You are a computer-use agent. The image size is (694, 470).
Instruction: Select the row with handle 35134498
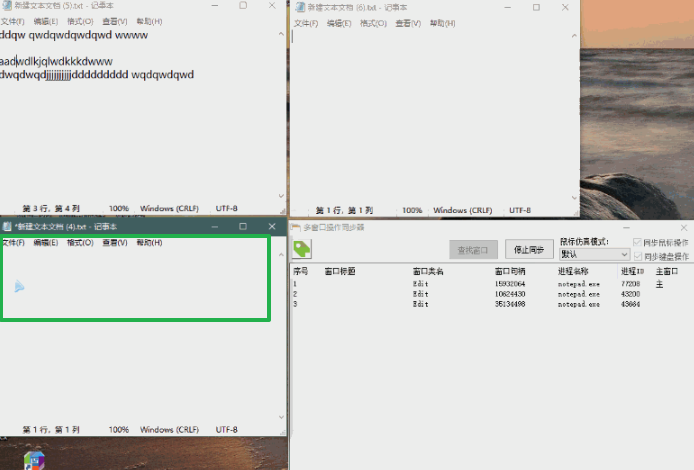(x=491, y=304)
